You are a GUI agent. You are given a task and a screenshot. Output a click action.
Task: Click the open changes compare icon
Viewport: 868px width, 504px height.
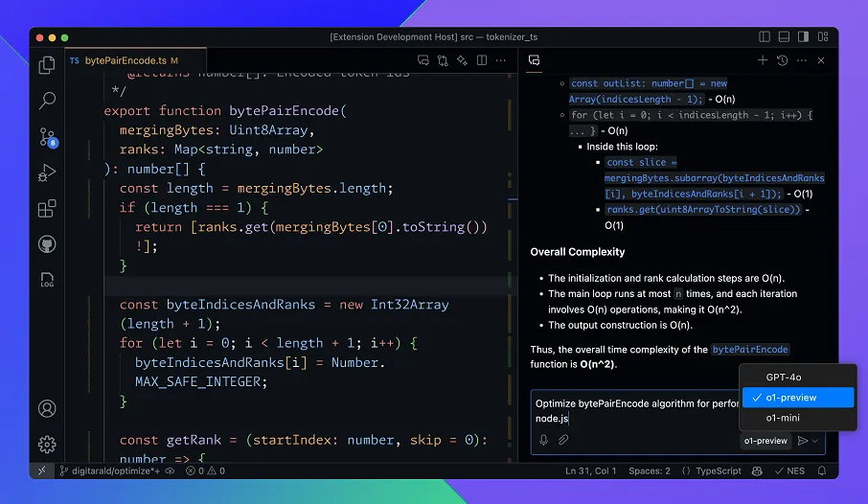pos(443,60)
